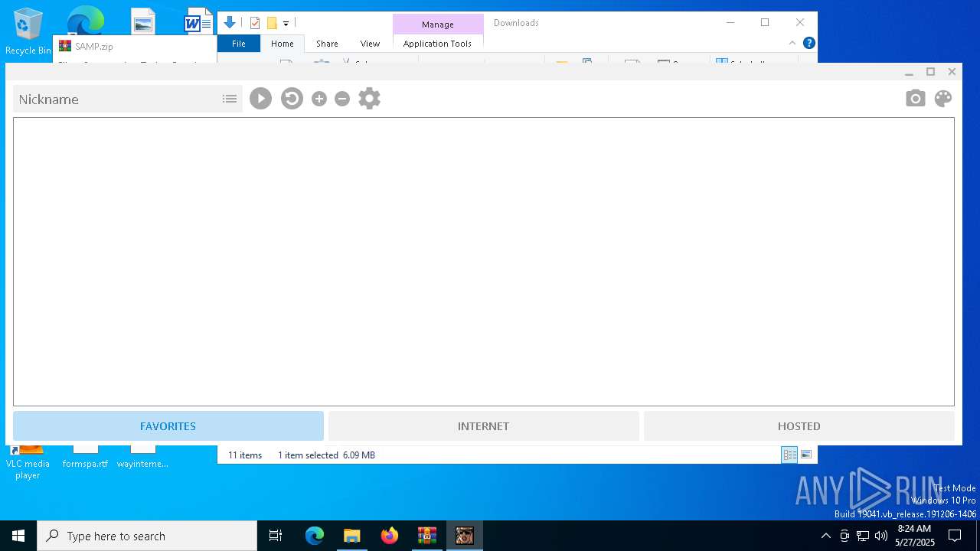Open Task View on taskbar

click(x=276, y=536)
